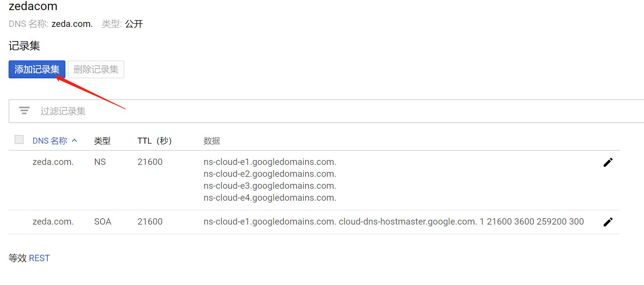
Task: Click the SOA record data text
Action: pos(393,222)
